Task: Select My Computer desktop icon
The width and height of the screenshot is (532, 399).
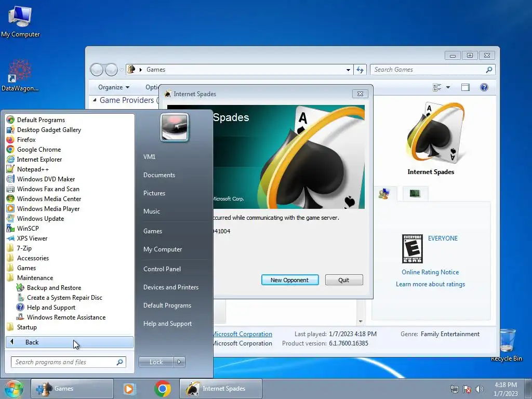Action: click(20, 21)
